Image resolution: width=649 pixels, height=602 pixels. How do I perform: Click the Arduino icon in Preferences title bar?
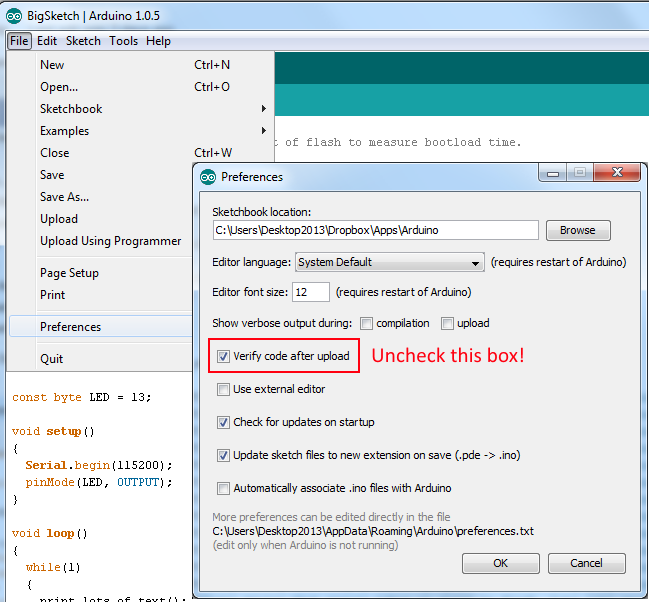pos(208,177)
